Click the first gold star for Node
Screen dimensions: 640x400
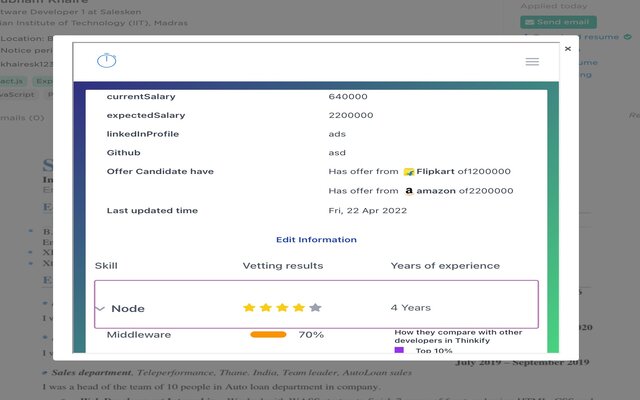click(x=249, y=307)
